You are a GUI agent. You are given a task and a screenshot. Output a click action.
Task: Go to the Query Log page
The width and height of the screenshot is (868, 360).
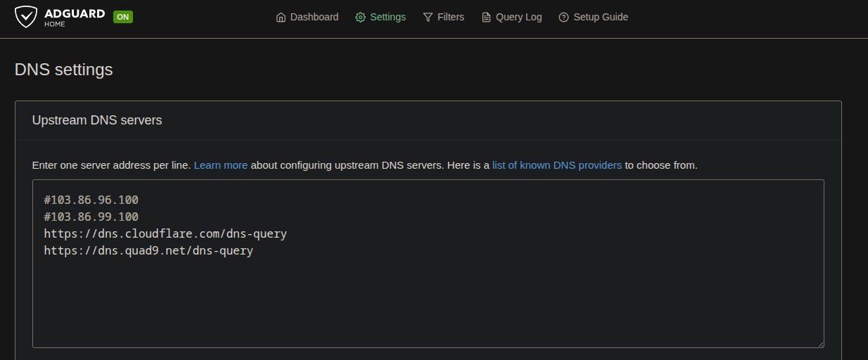pos(511,17)
